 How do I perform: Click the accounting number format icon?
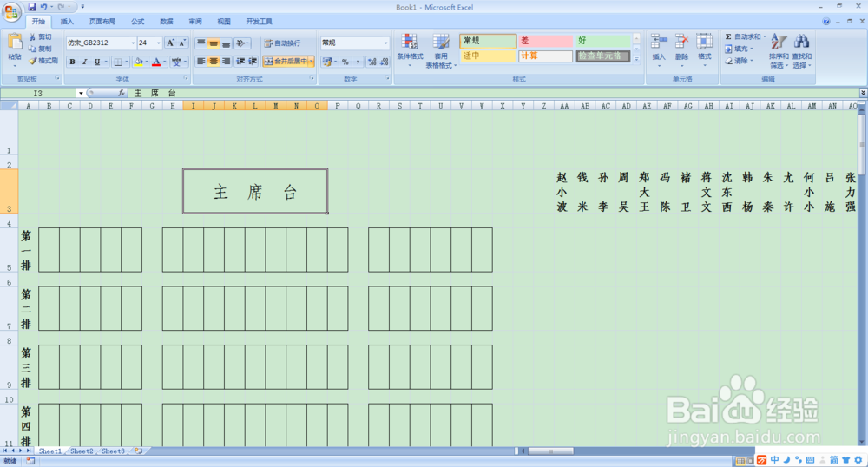pyautogui.click(x=326, y=62)
